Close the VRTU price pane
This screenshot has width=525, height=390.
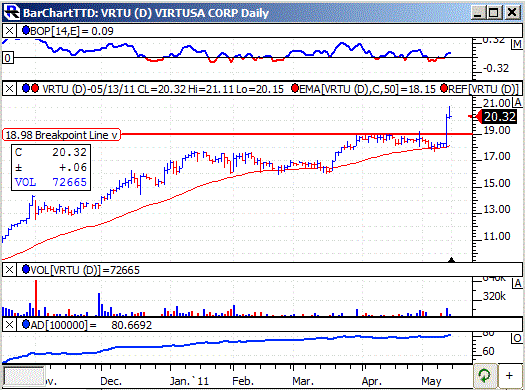coord(9,89)
